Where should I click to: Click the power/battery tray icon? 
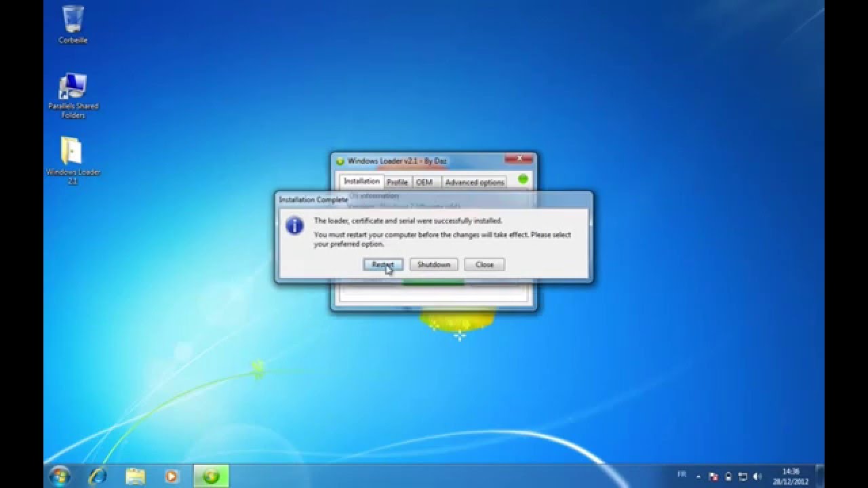click(728, 476)
